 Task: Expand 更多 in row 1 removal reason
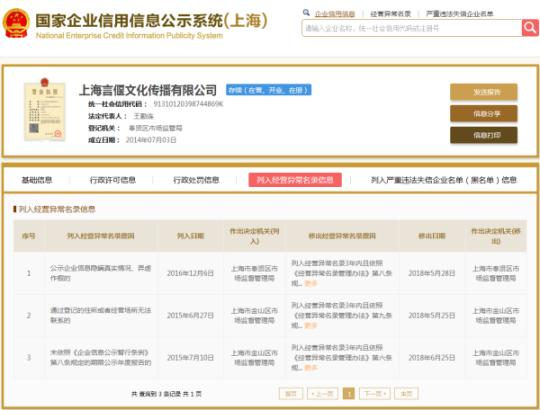click(311, 284)
